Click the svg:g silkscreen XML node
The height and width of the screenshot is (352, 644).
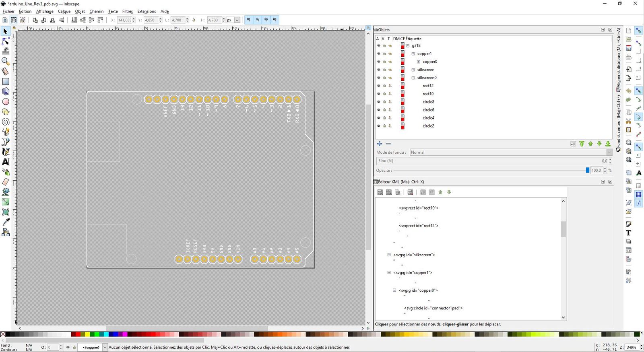pos(414,255)
